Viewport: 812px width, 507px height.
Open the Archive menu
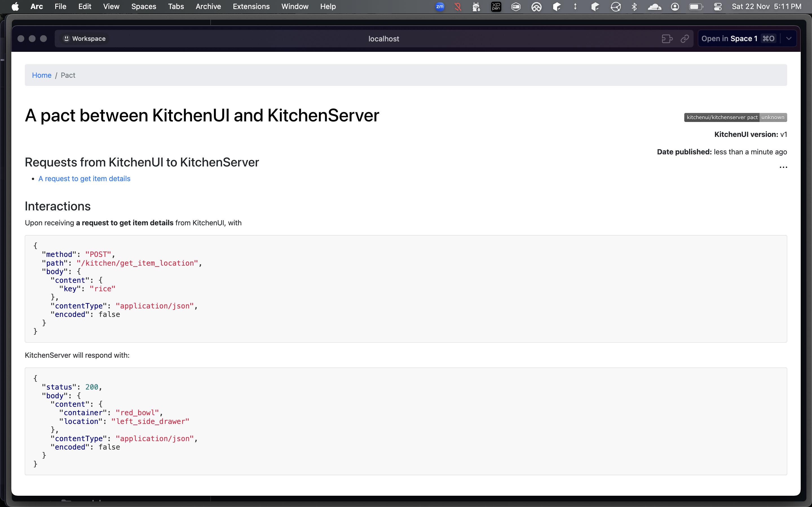(x=208, y=7)
